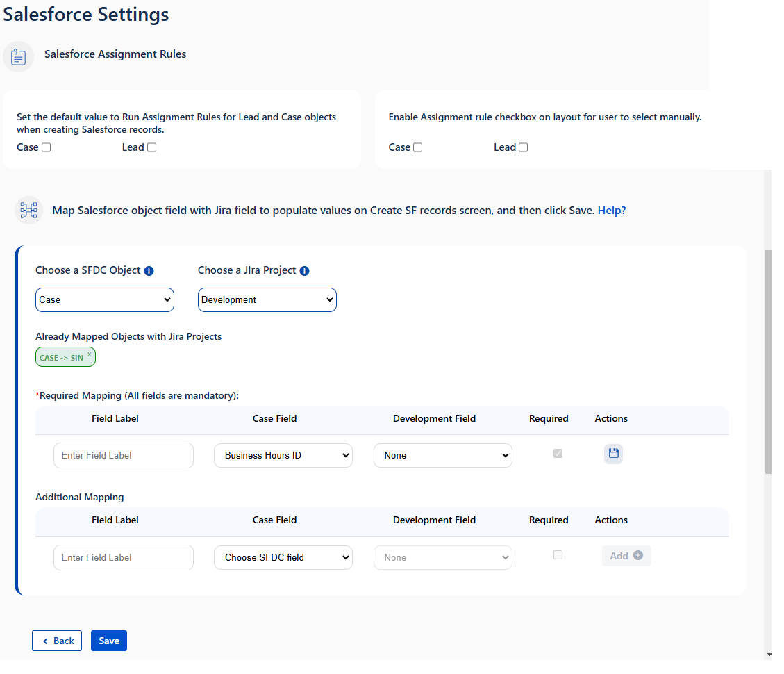
Task: Enable Lead checkbox for manual assignment rule layout
Action: point(524,147)
